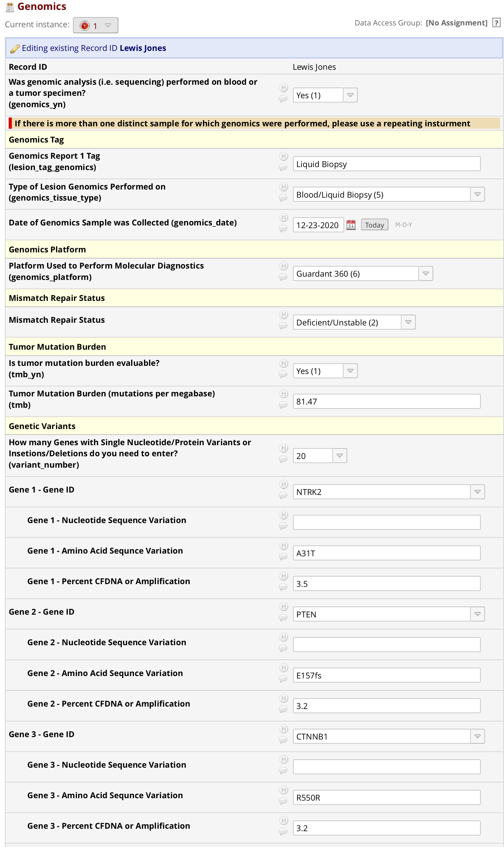Viewport: 504px width, 847px height.
Task: Open field comment for genomics_yn question
Action: 283,99
